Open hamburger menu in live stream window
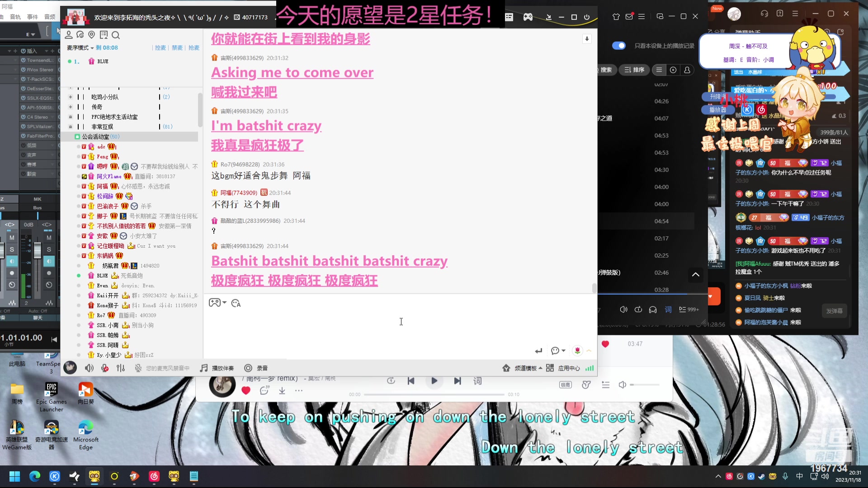Screen dimensions: 868x488 coord(795,14)
